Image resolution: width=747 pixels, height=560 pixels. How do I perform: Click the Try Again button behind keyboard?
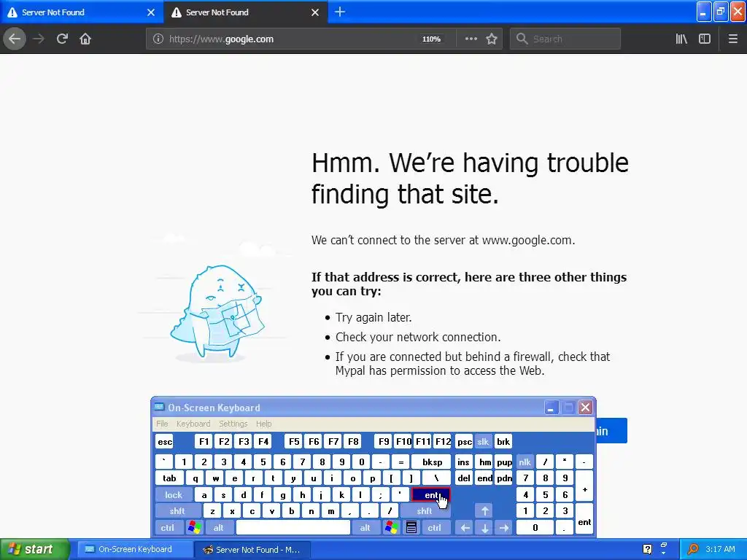coord(612,430)
